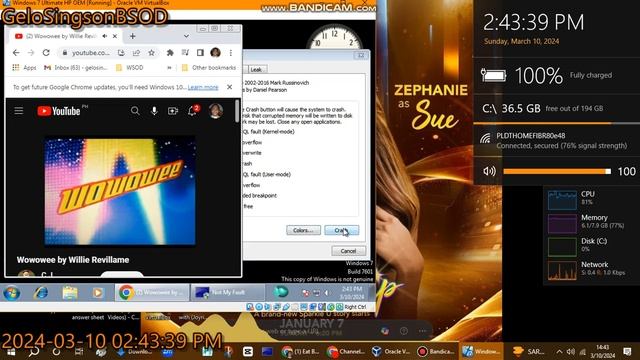Open host notification center icon
The image size is (640, 360).
point(627,351)
